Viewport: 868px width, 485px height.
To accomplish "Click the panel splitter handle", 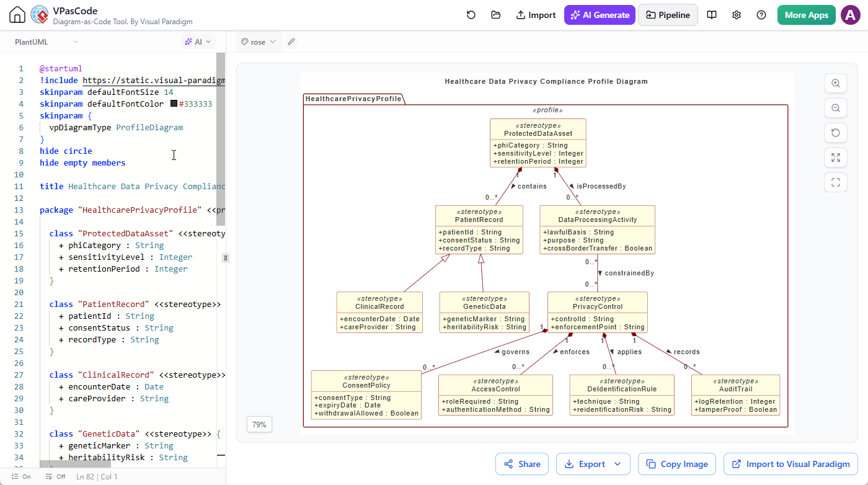I will [226, 257].
